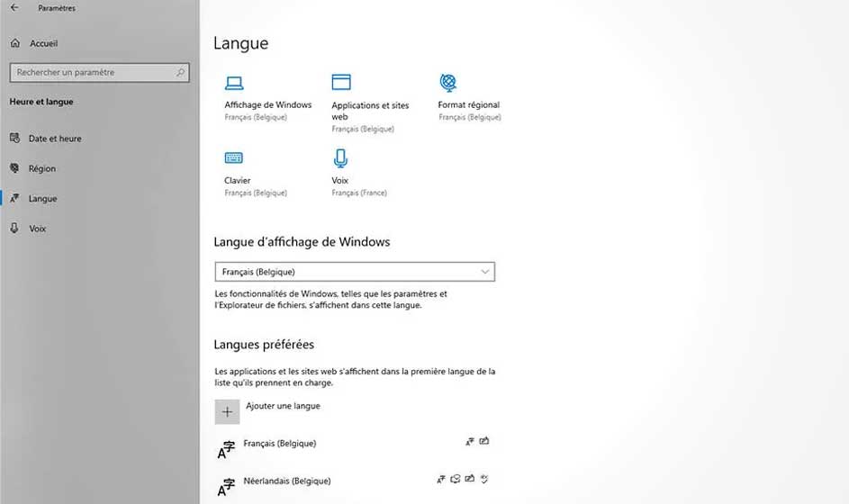This screenshot has width=849, height=504.
Task: Click the plus button to add a language
Action: pyautogui.click(x=227, y=412)
